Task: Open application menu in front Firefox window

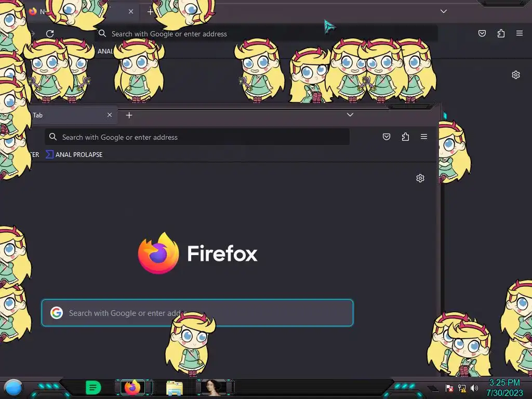Action: point(424,137)
